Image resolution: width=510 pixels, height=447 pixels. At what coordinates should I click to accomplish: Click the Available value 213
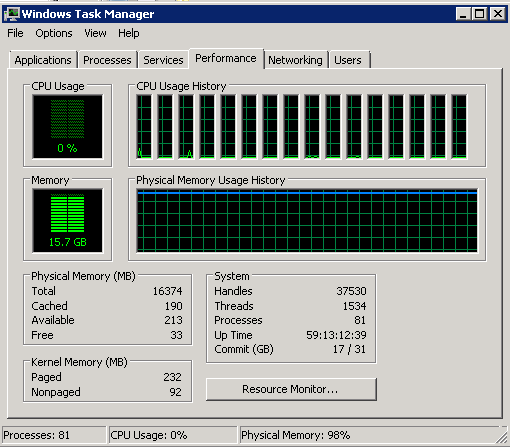(173, 320)
